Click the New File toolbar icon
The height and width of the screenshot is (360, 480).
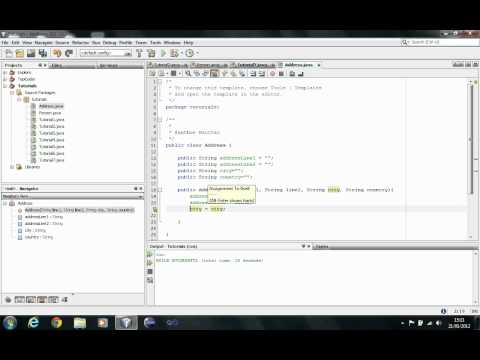(9, 53)
